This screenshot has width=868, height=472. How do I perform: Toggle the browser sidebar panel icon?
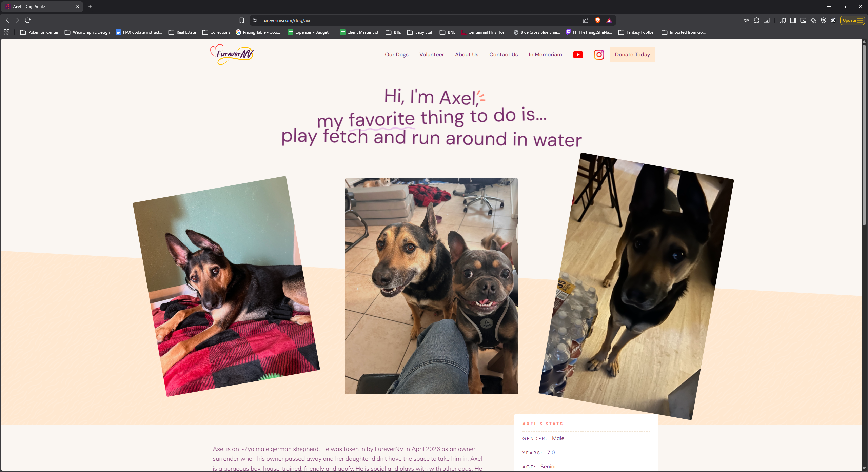pos(793,20)
